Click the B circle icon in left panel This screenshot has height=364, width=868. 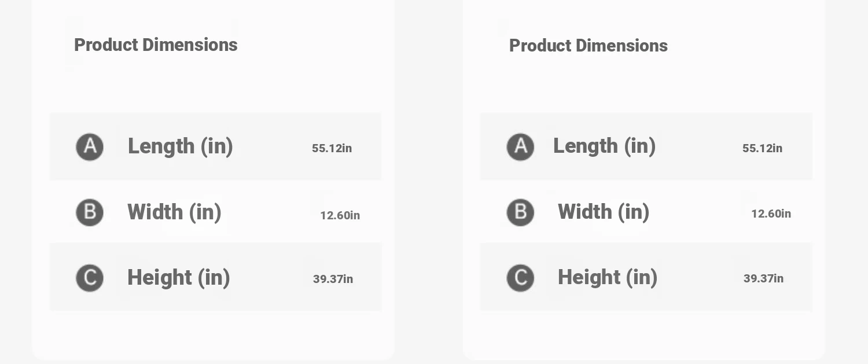point(90,212)
